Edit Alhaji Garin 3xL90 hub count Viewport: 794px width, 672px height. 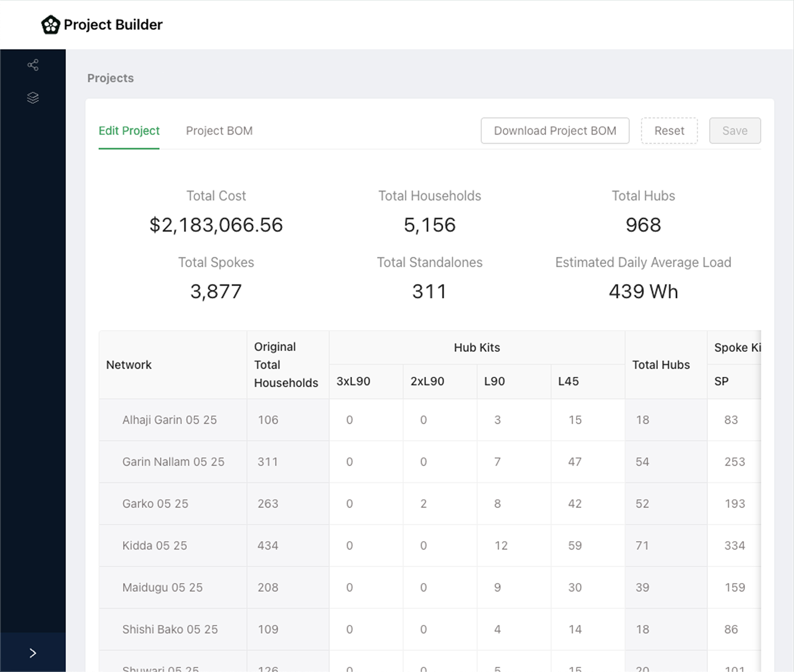(x=350, y=420)
